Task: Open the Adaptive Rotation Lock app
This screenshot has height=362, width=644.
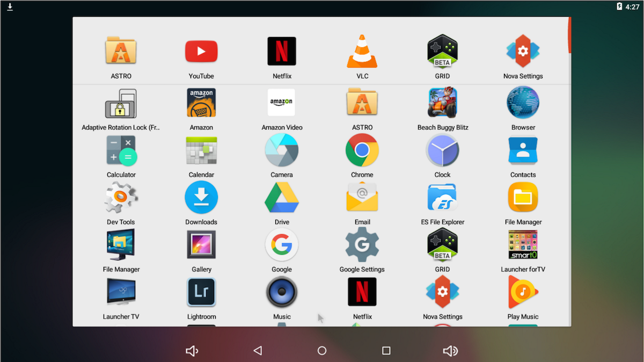Action: coord(121,104)
